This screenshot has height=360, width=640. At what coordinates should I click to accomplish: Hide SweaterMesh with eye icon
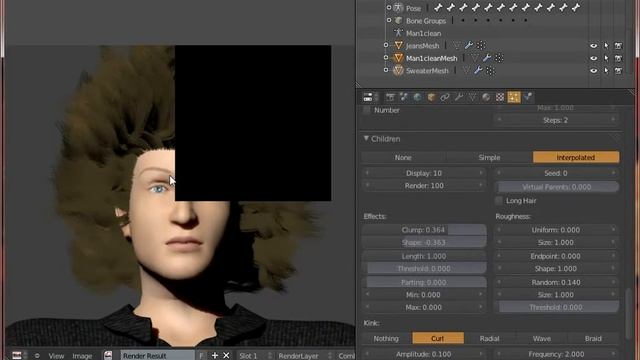tap(593, 71)
